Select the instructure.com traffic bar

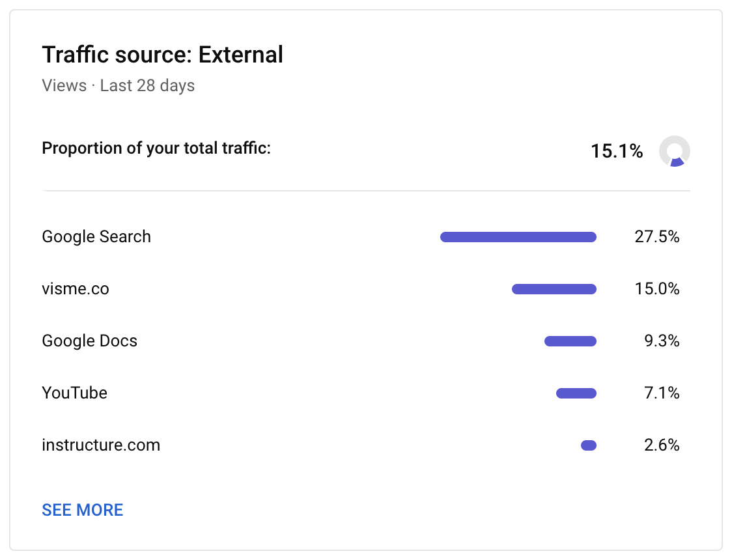pos(588,445)
